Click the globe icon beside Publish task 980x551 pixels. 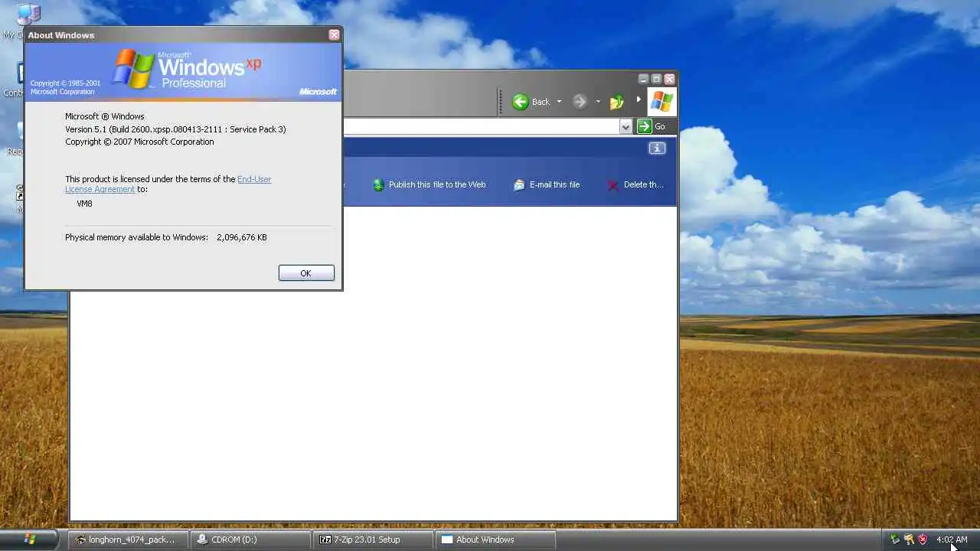(x=378, y=185)
